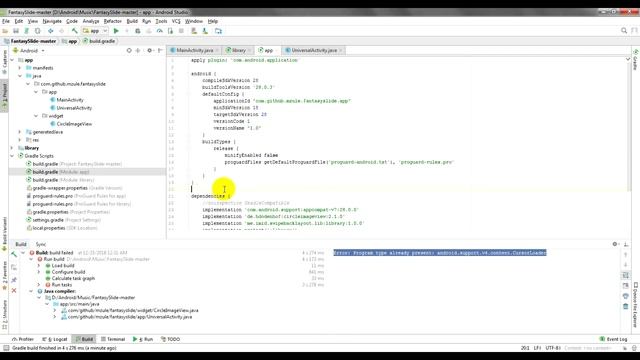The image size is (640, 360).
Task: Collapse Gradle Scripts node
Action: click(x=12, y=156)
